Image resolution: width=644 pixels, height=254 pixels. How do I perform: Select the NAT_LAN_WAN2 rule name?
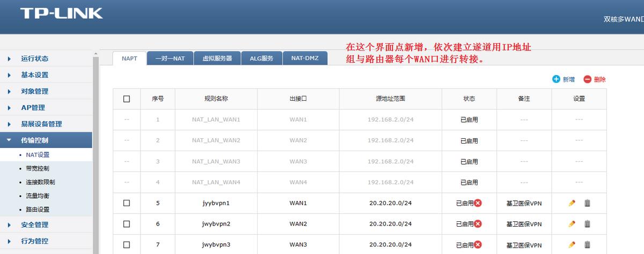click(216, 140)
